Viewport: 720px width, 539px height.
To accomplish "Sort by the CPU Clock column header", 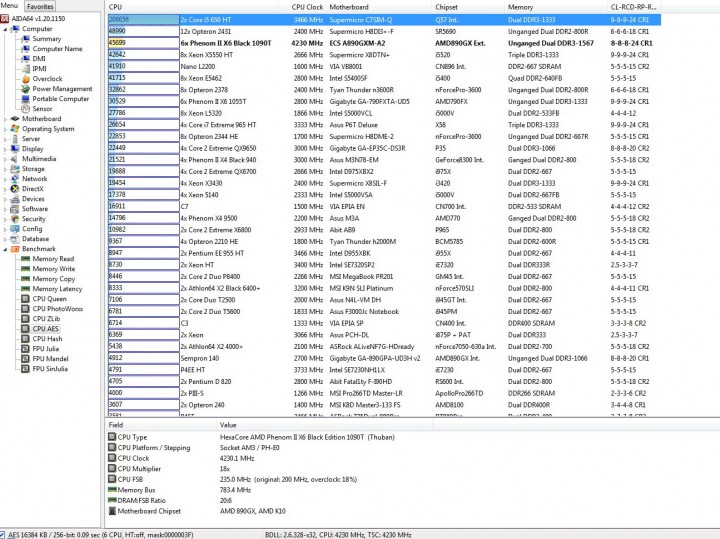I will pyautogui.click(x=303, y=7).
